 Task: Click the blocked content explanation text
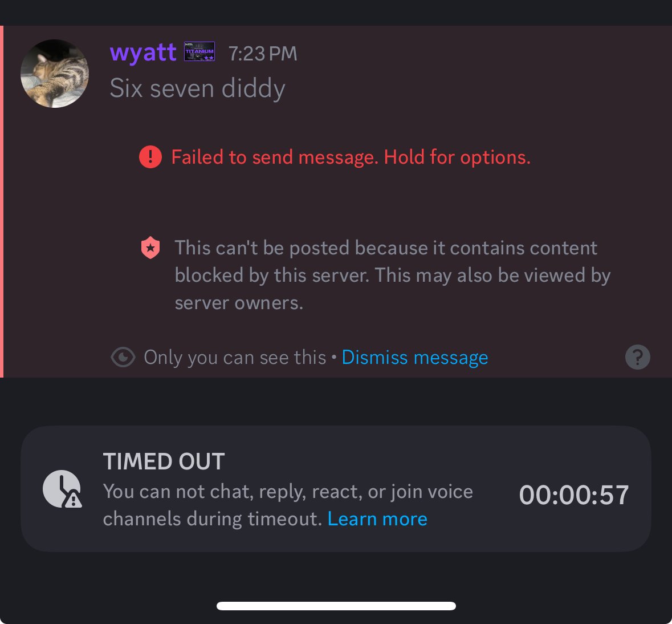[x=392, y=275]
